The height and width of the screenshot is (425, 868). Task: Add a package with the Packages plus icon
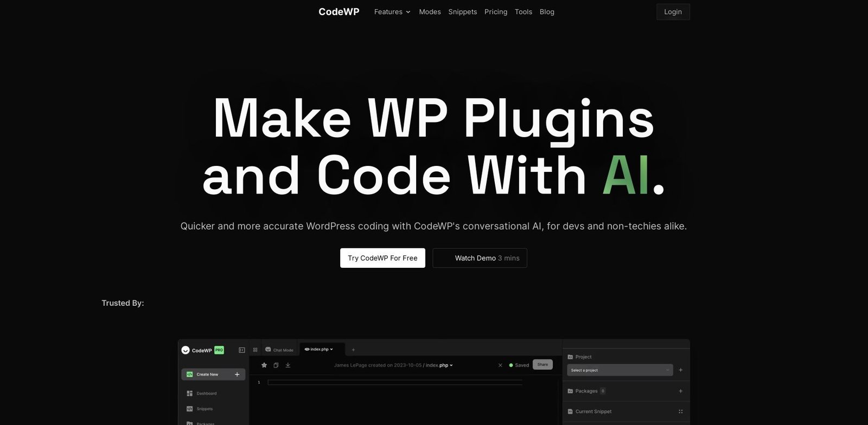pyautogui.click(x=681, y=391)
